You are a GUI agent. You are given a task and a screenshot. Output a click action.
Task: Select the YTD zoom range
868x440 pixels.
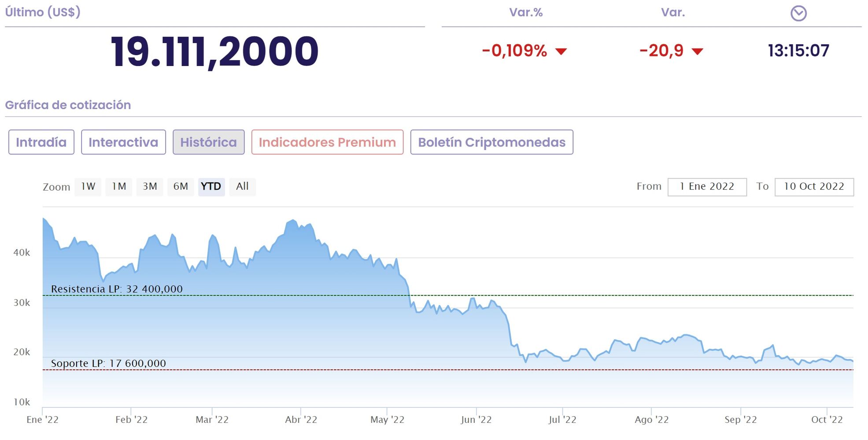211,187
